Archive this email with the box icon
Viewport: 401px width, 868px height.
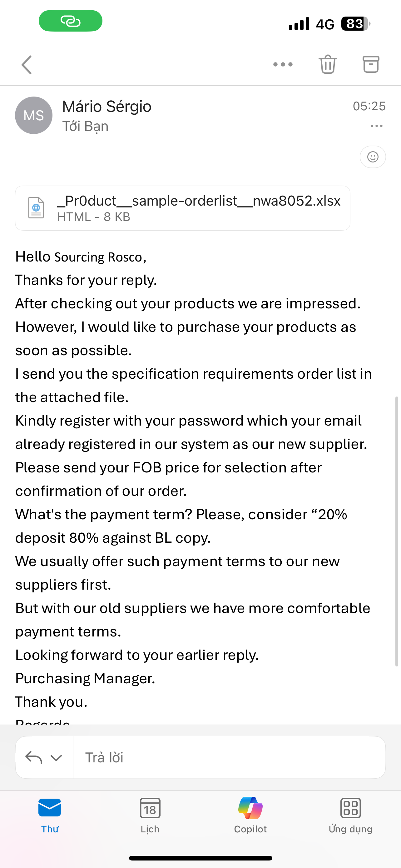[371, 64]
